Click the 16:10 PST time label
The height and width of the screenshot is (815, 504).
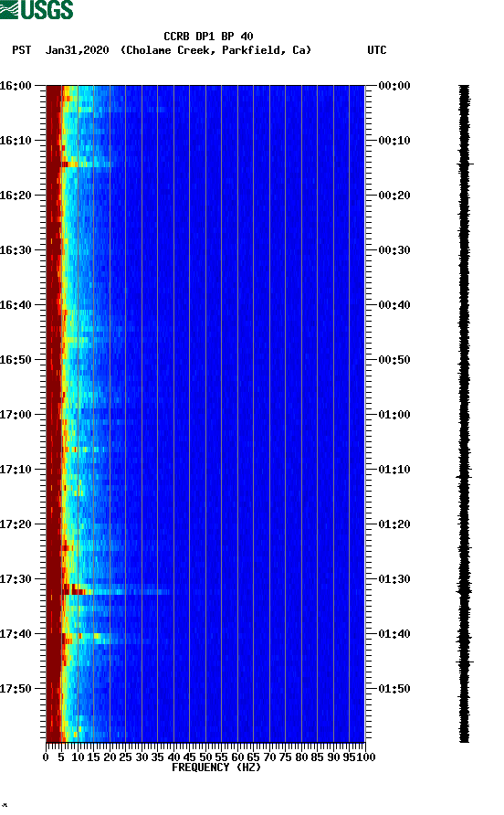coord(16,141)
